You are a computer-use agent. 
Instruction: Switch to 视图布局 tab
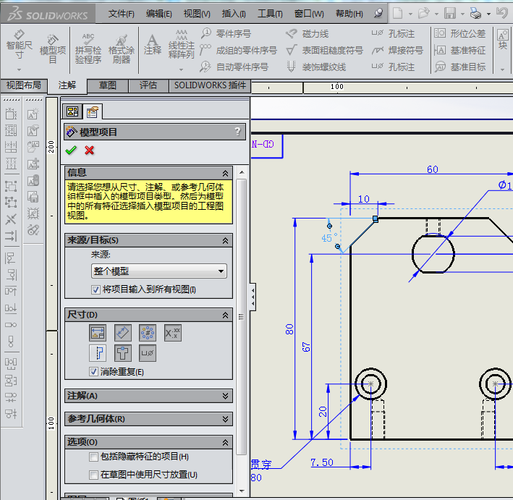tap(24, 85)
